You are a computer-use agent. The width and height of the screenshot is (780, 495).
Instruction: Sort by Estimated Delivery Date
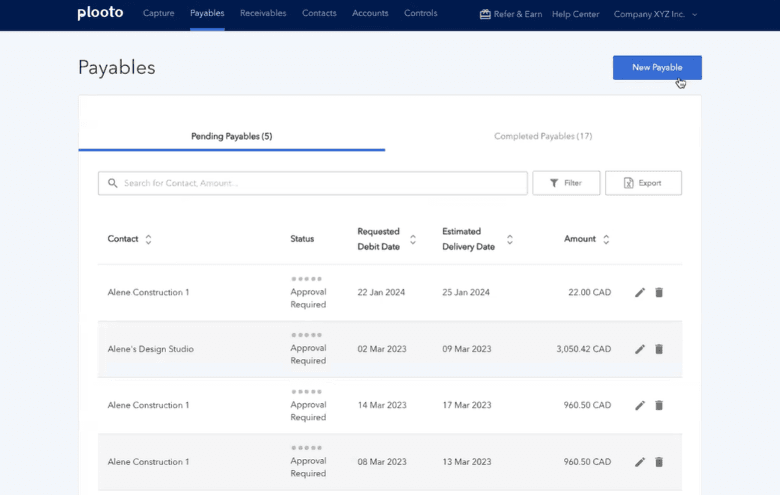[x=510, y=239]
